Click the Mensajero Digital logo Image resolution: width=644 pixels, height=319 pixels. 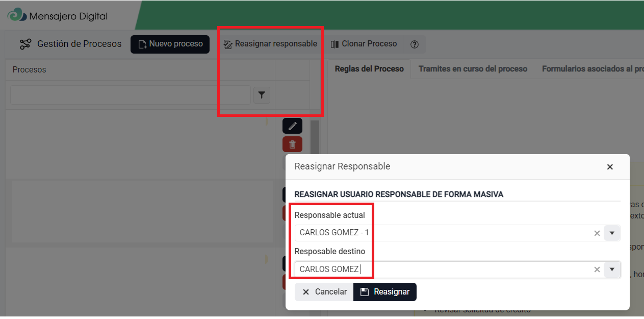(16, 16)
